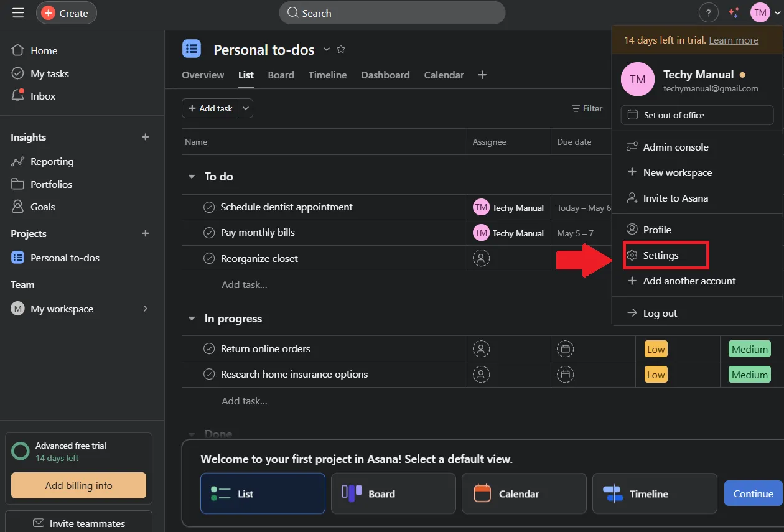784x532 pixels.
Task: Open the Personal to-dos title dropdown arrow
Action: pyautogui.click(x=327, y=49)
